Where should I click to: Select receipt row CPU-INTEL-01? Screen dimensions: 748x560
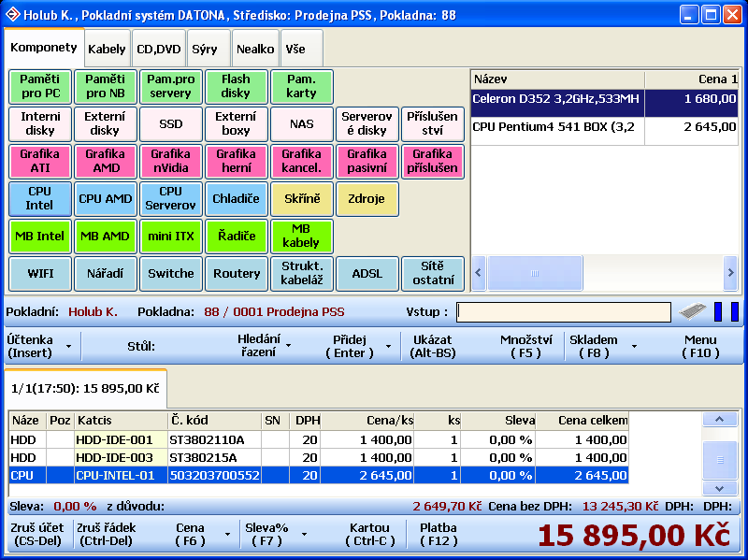point(319,475)
